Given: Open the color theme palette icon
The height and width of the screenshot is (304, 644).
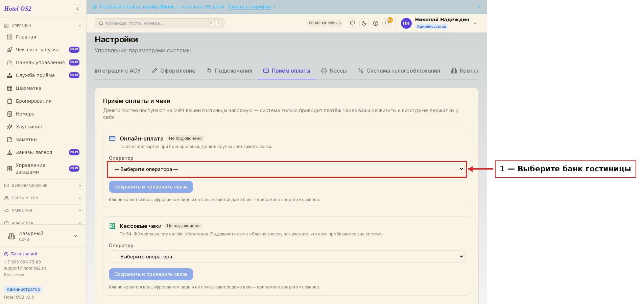Looking at the screenshot, I should (353, 23).
